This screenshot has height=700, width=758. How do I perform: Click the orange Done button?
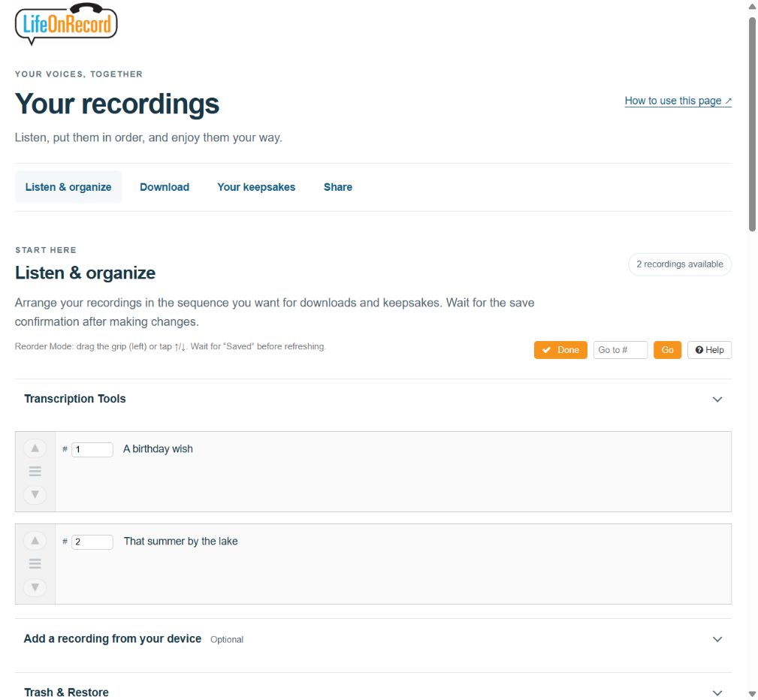click(x=560, y=350)
